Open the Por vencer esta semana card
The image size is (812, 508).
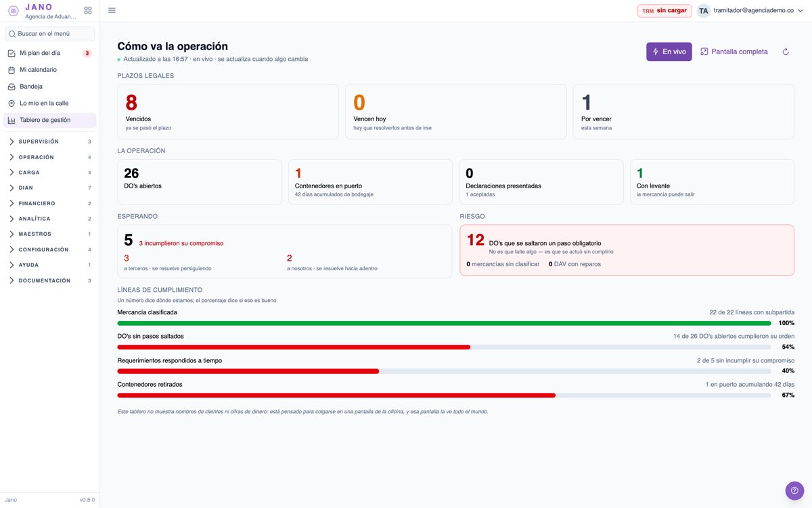point(683,112)
